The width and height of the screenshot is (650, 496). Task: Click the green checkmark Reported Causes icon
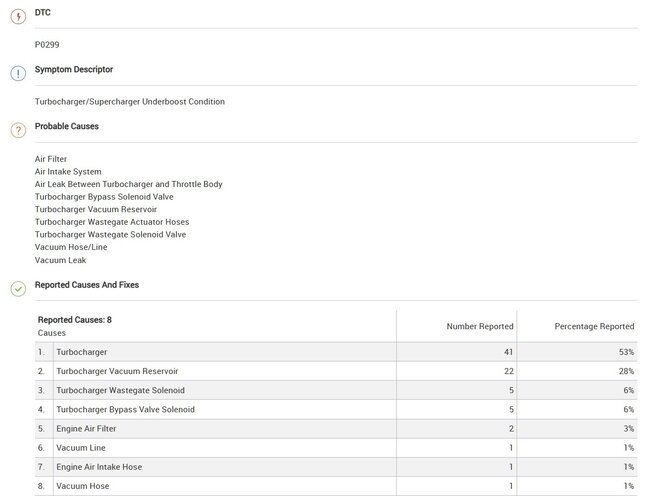click(18, 288)
